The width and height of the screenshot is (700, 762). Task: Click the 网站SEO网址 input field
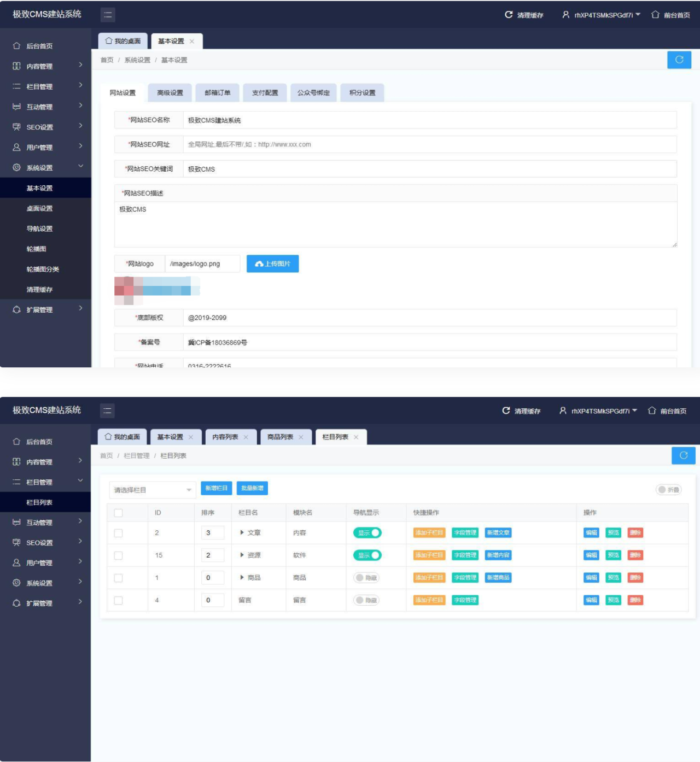pos(429,145)
